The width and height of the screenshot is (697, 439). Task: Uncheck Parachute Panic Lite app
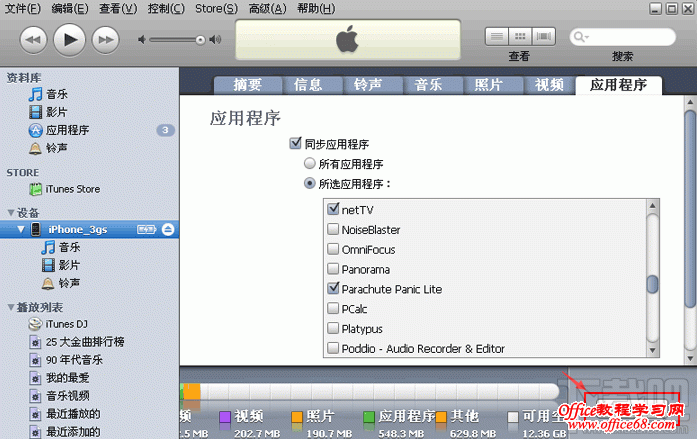(333, 288)
